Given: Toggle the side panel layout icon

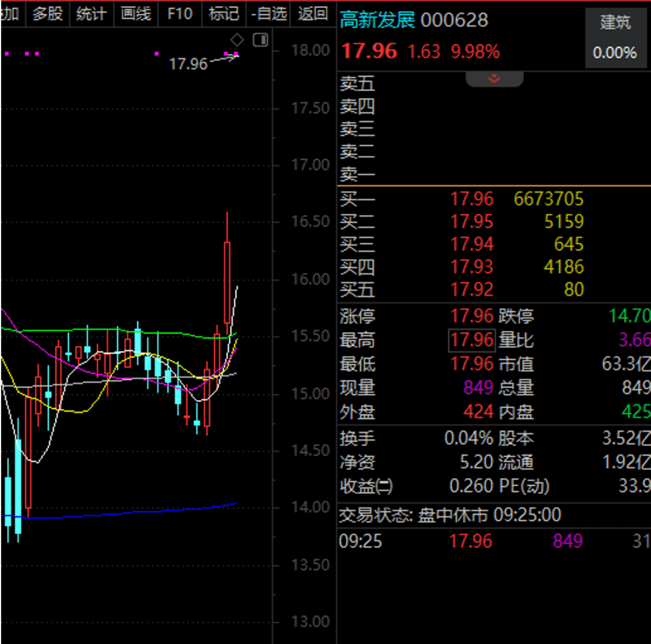Looking at the screenshot, I should pos(260,40).
